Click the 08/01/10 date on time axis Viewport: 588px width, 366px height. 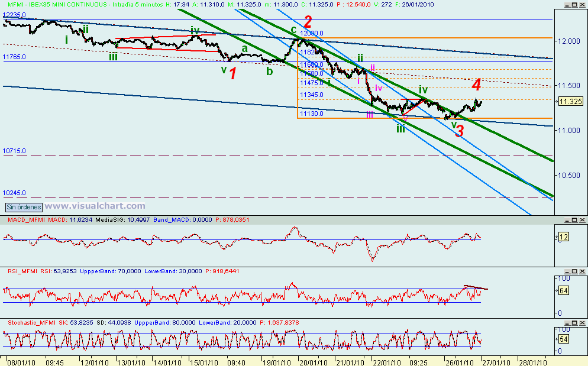(x=21, y=362)
